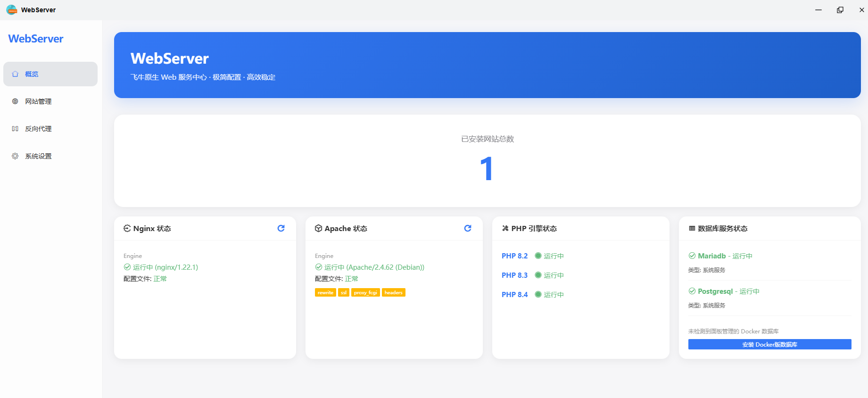Select the PHP 8.4 link
Viewport: 868px width, 398px height.
(515, 294)
